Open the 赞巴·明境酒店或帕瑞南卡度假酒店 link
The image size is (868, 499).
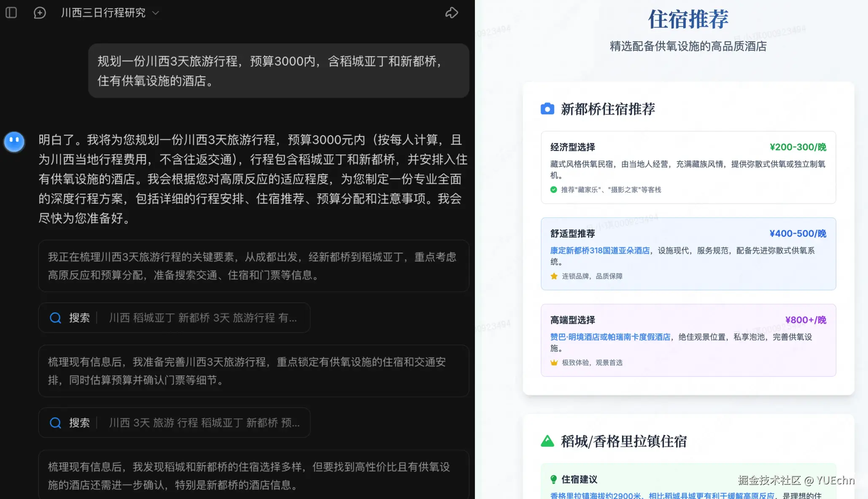610,337
